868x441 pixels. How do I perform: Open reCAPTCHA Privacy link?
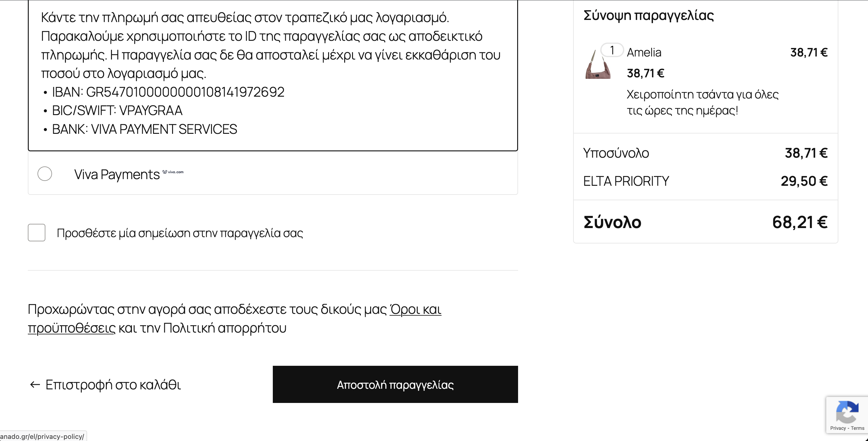(838, 428)
